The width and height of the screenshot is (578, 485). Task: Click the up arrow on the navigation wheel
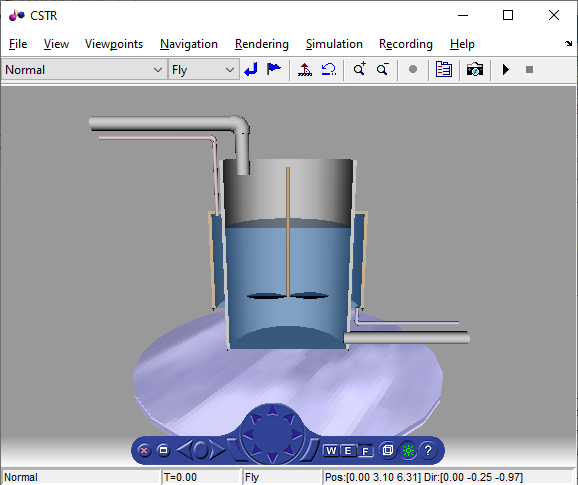coord(272,410)
